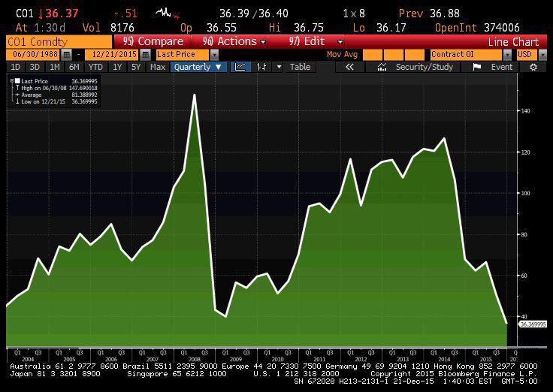Switch to line chart style icon

pyautogui.click(x=240, y=67)
